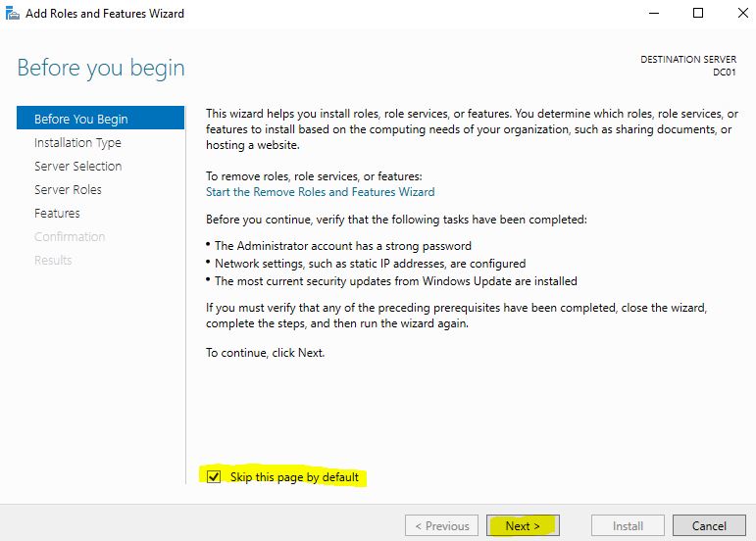Click the DC01 destination server name

725,73
